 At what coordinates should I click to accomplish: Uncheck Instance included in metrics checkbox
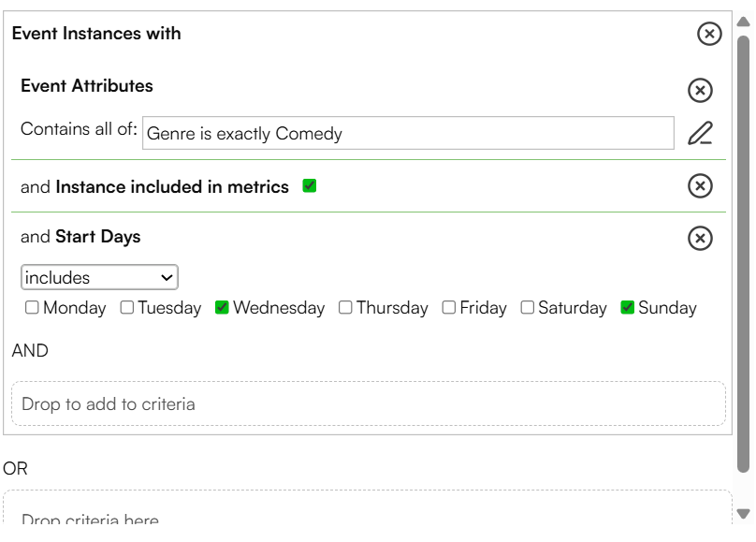pos(310,185)
